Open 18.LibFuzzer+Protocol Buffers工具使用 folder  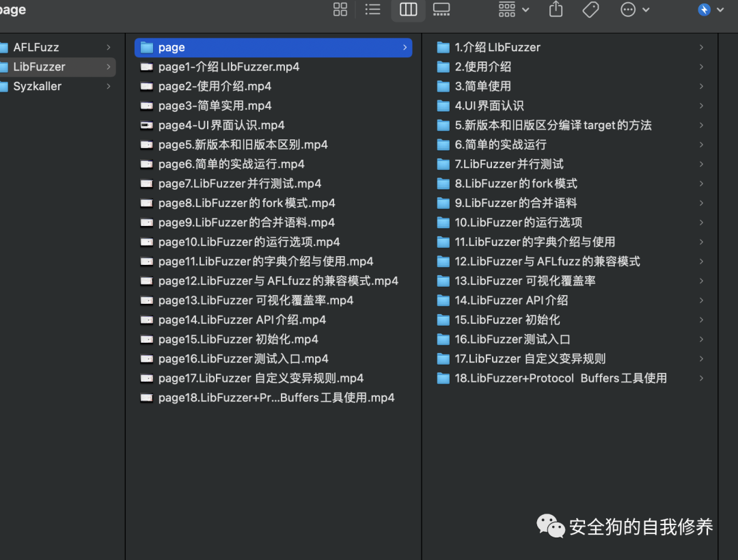point(570,378)
